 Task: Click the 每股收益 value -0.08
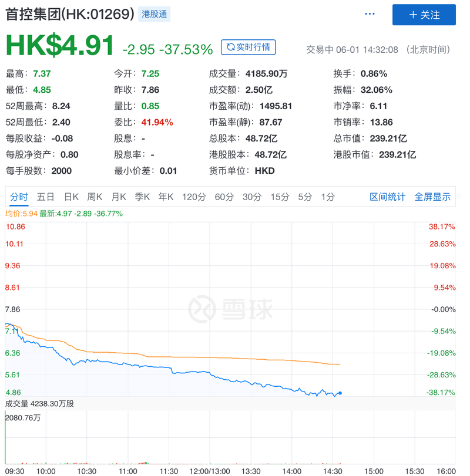(62, 139)
